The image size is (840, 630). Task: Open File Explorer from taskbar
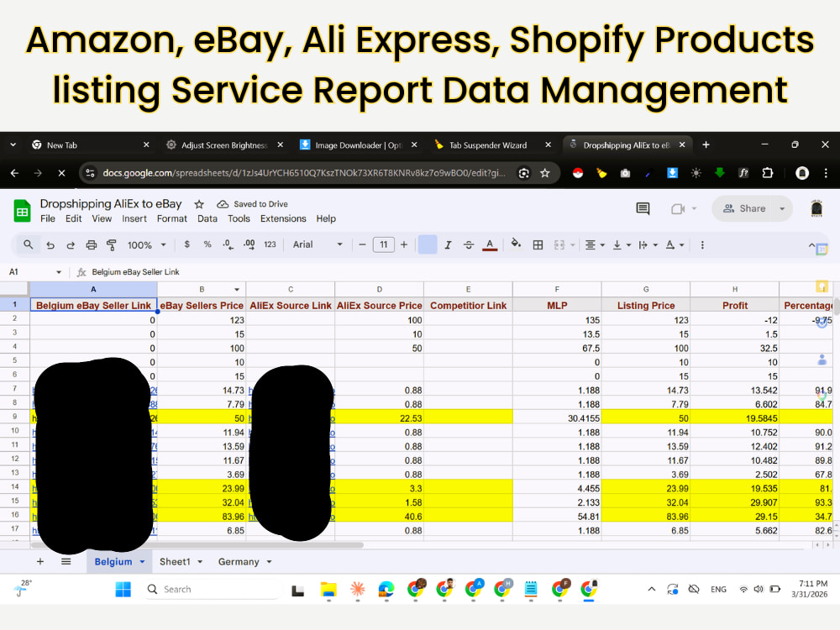tap(328, 590)
